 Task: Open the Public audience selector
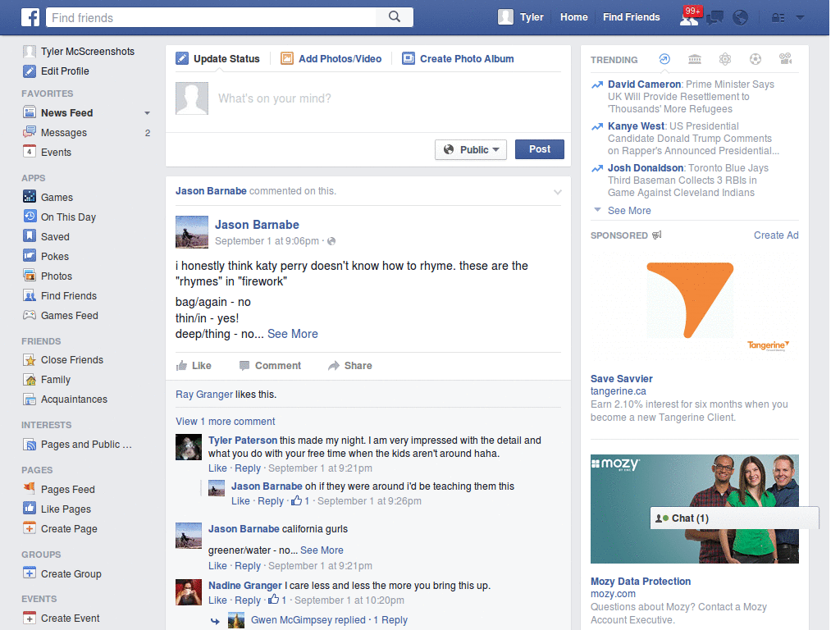point(471,149)
